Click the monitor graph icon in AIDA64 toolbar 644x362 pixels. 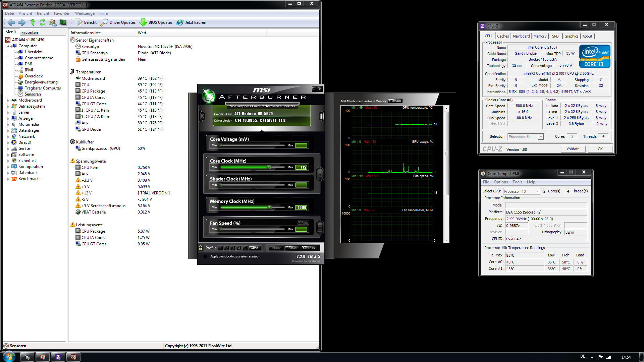[x=63, y=22]
